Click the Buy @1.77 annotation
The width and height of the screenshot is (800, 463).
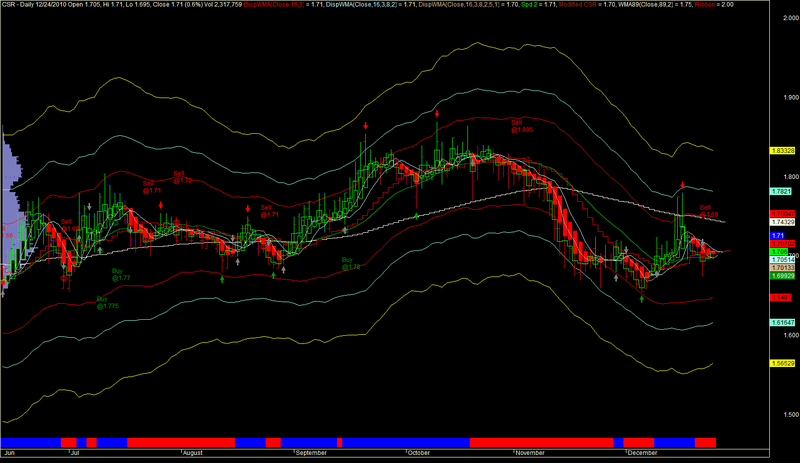click(121, 275)
